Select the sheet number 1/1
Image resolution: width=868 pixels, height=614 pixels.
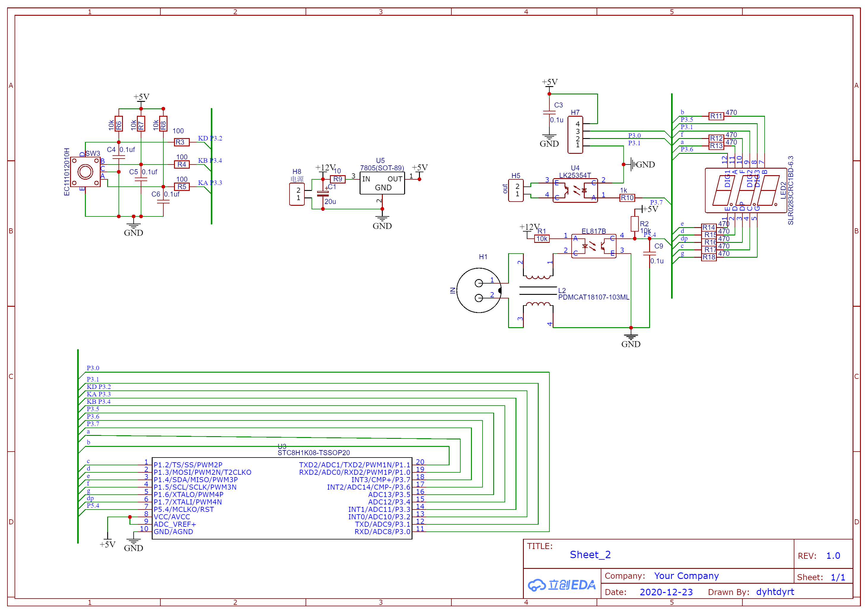pyautogui.click(x=838, y=577)
